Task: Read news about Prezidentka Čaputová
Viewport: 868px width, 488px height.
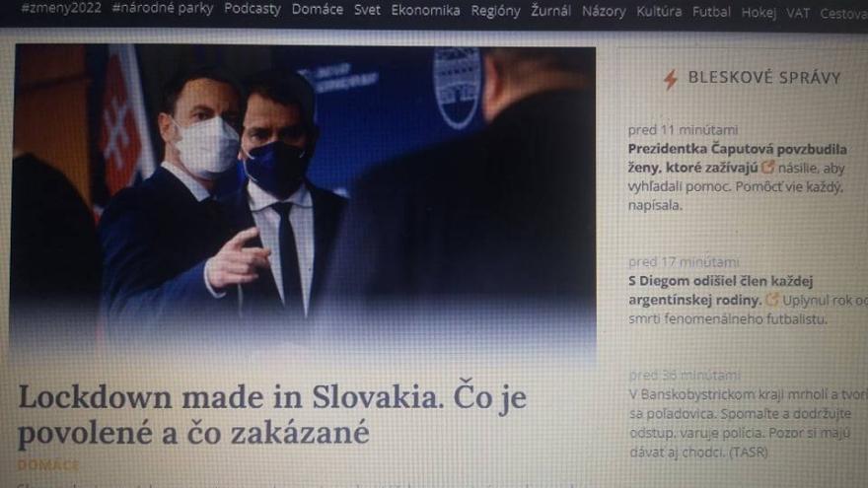Action: pyautogui.click(x=737, y=177)
